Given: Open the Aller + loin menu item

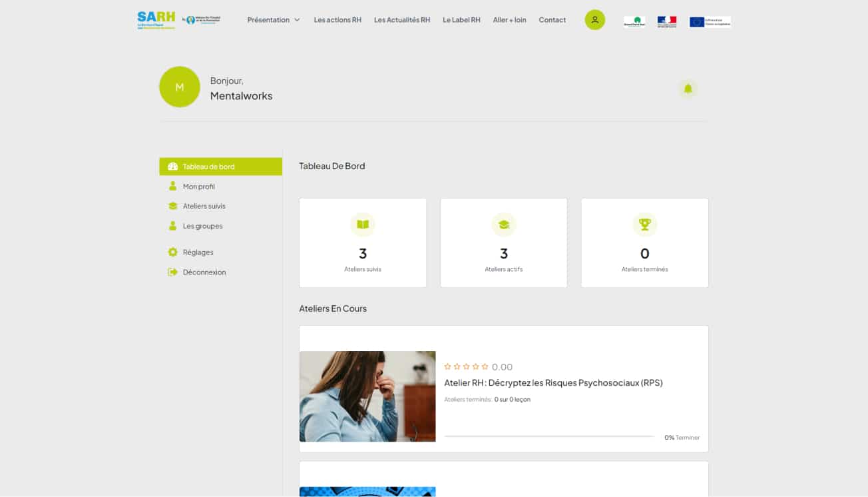Looking at the screenshot, I should [510, 20].
